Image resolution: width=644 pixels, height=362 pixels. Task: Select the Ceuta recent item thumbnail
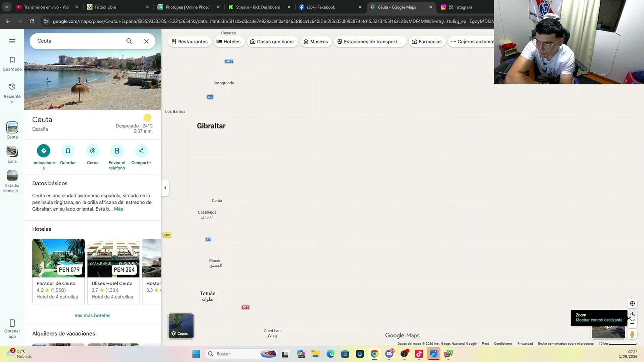click(x=12, y=128)
